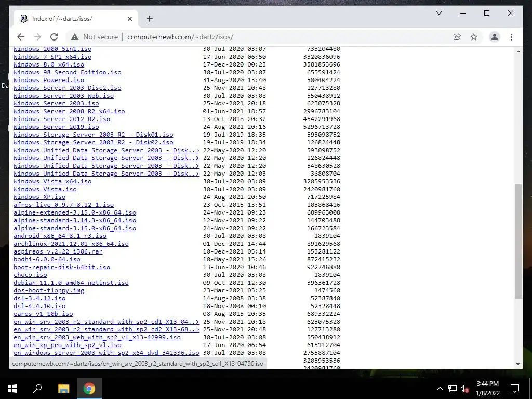Close the Index of /~dartz/isos/ tab
532x399 pixels.
pyautogui.click(x=129, y=19)
